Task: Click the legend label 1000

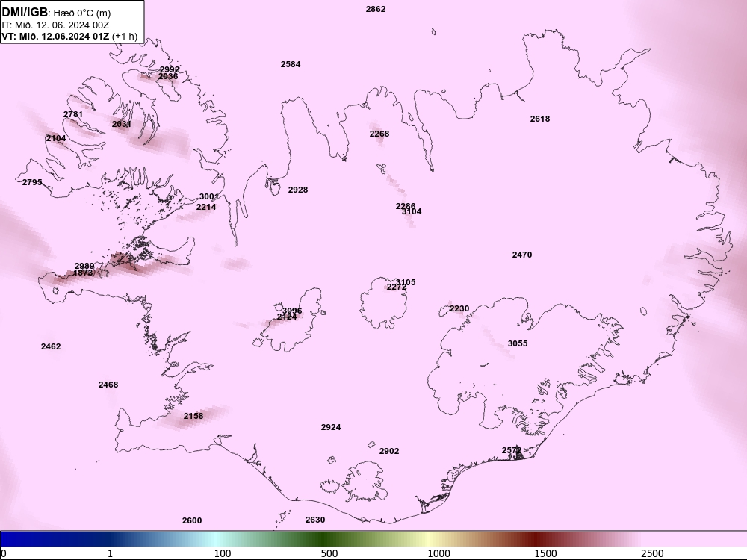Action: click(x=438, y=553)
